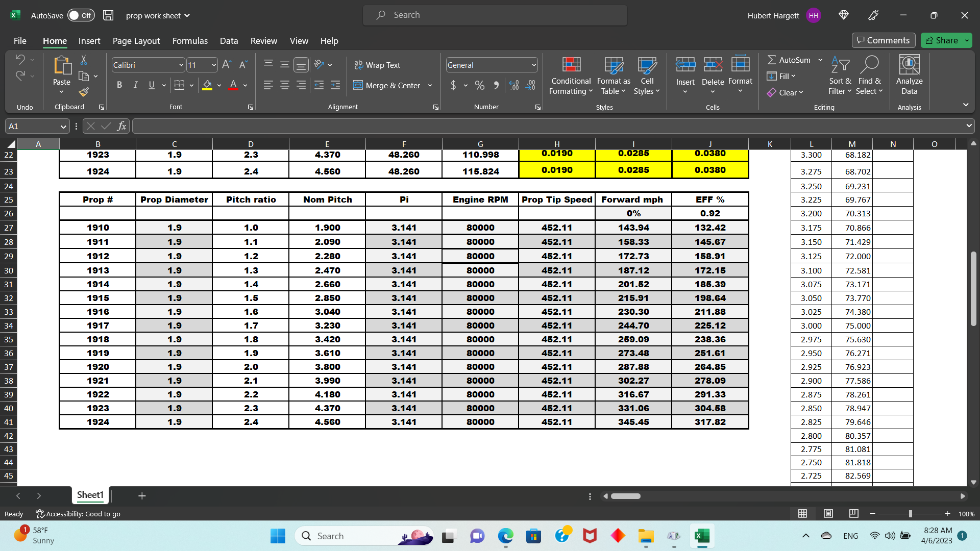Expand the General number format dropdown
980x551 pixels.
click(534, 65)
